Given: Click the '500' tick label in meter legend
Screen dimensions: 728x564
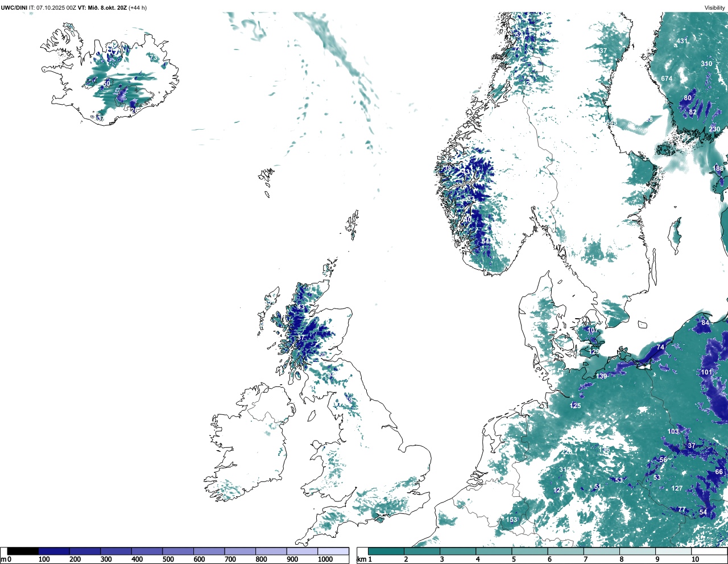Looking at the screenshot, I should tap(168, 559).
